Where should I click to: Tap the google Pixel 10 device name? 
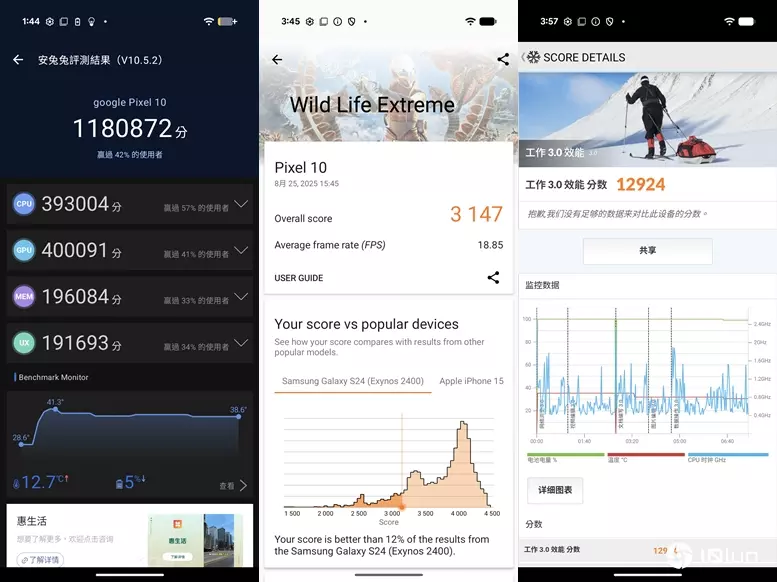pyautogui.click(x=130, y=103)
